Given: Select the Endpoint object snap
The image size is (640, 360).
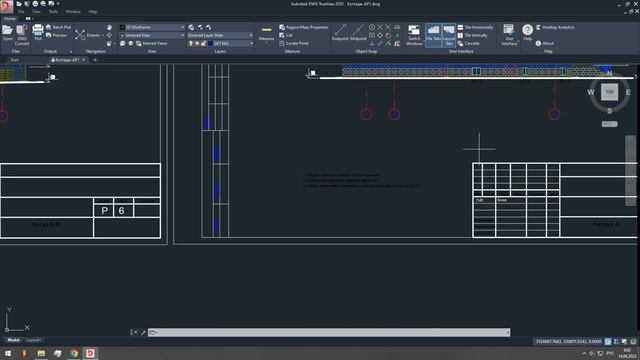Looking at the screenshot, I should point(340,32).
